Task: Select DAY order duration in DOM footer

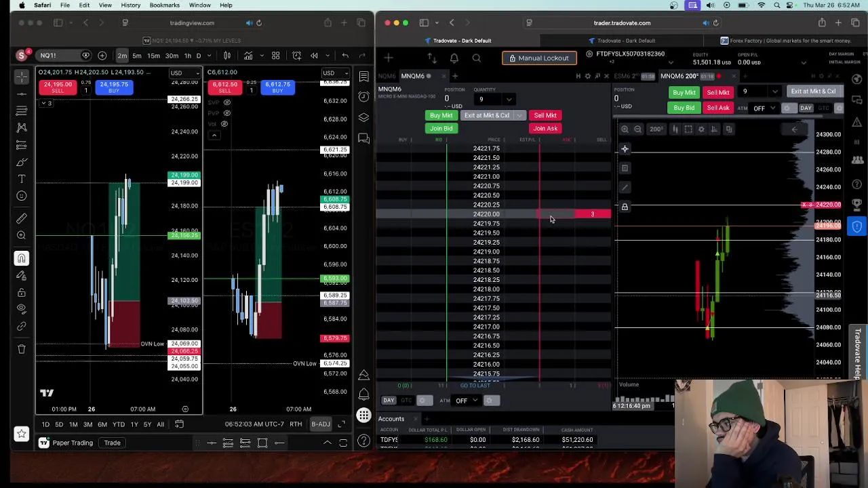Action: 389,401
